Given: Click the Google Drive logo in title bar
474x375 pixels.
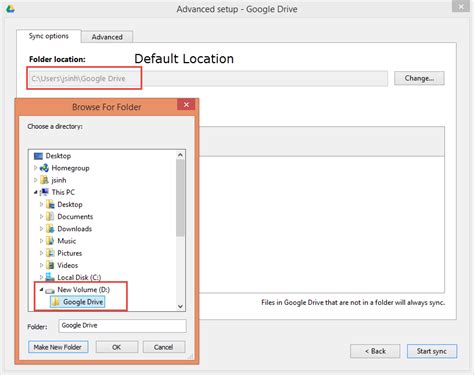Looking at the screenshot, I should point(10,9).
